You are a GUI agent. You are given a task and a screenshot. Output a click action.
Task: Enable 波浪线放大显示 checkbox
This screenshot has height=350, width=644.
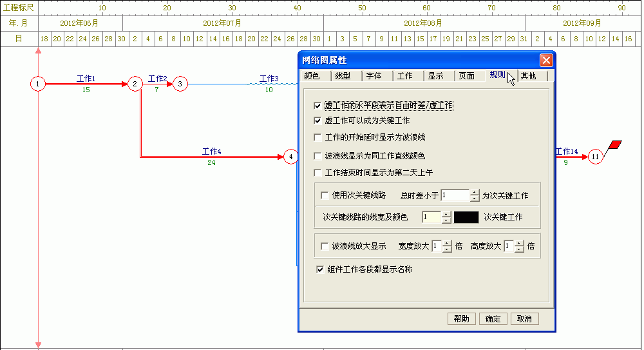pos(325,246)
